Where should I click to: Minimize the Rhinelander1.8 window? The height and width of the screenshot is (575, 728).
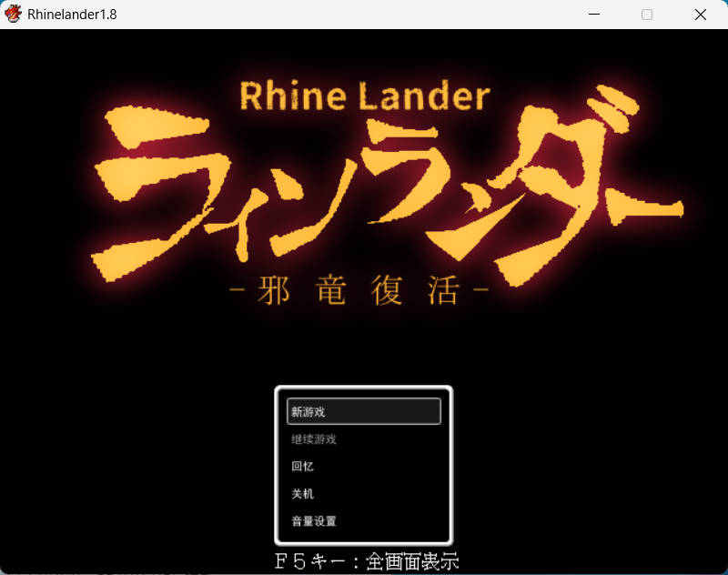click(594, 15)
